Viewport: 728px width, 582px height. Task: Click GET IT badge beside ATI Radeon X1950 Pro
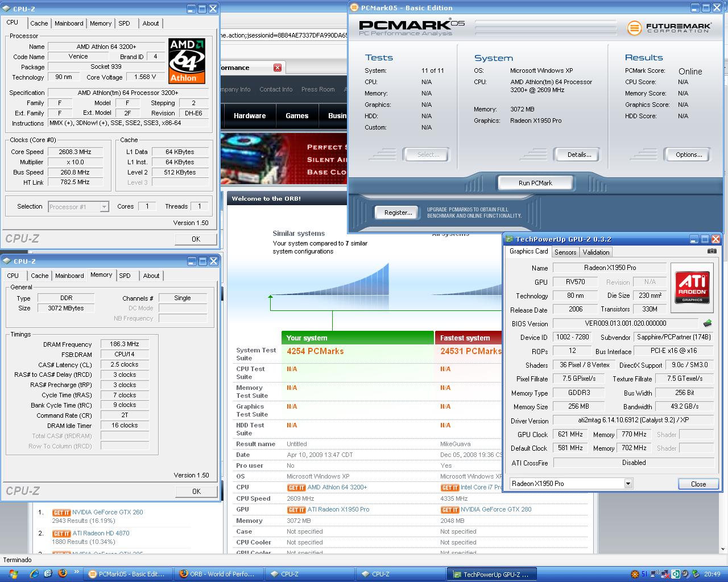[x=296, y=510]
